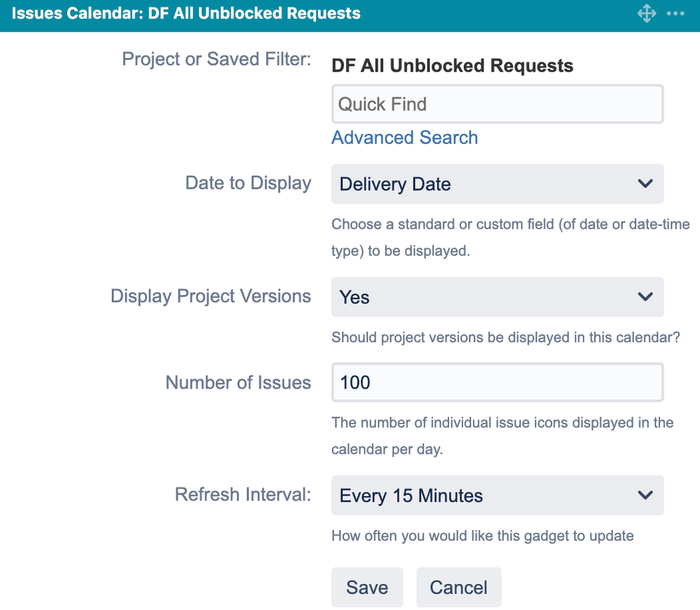Click the Number of Issues field
This screenshot has width=700, height=610.
pos(497,382)
